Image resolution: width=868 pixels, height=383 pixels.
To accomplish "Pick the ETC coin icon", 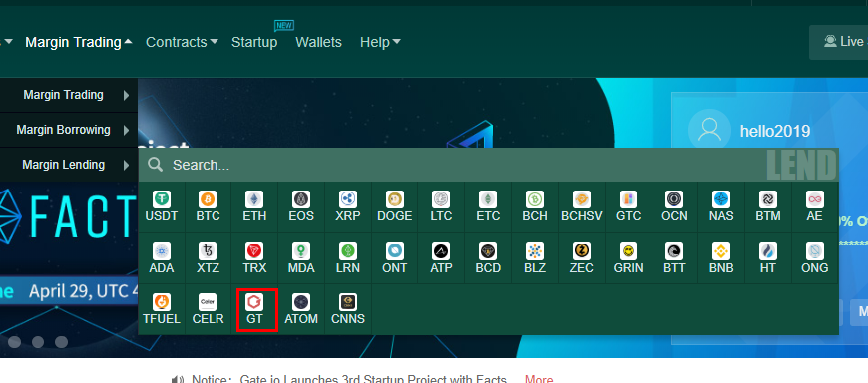I will pyautogui.click(x=488, y=199).
